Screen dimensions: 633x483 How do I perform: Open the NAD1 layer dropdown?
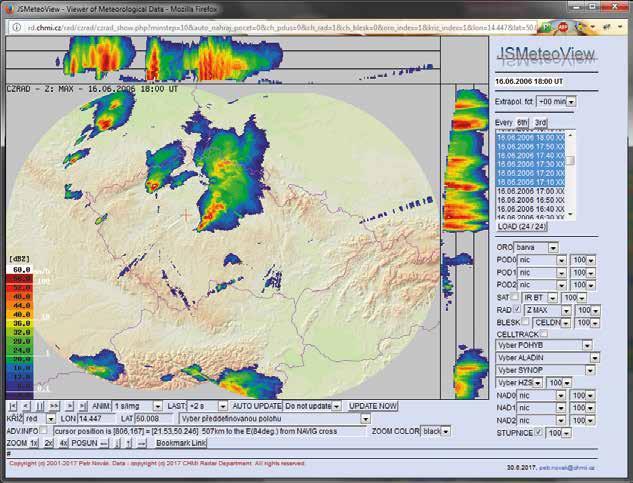point(541,408)
